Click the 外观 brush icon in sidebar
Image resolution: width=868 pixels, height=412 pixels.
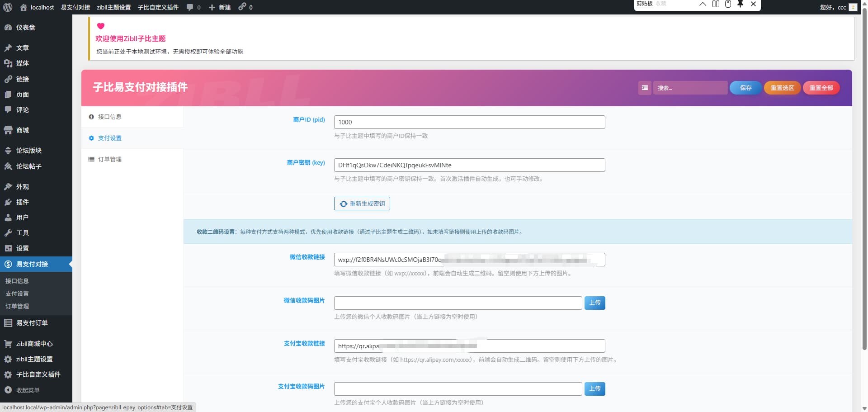point(8,187)
